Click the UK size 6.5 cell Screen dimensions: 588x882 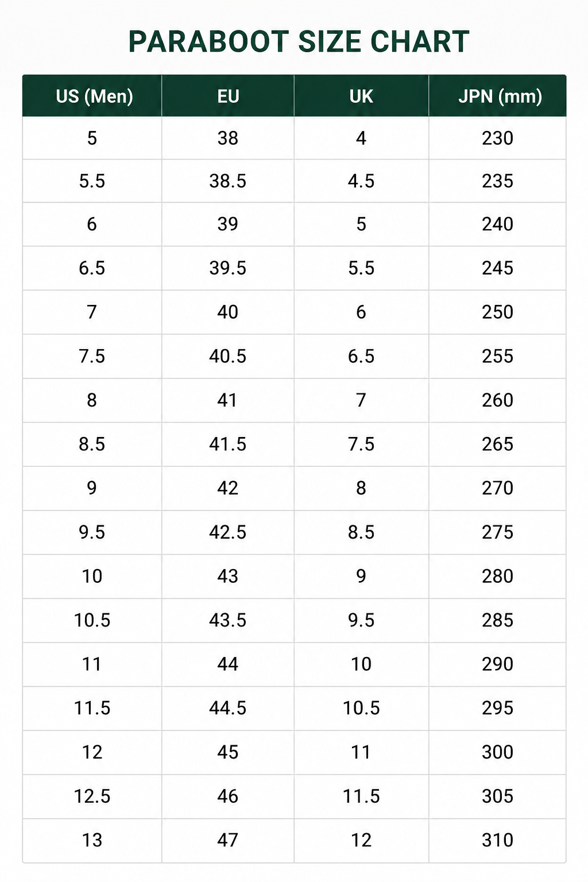point(361,356)
